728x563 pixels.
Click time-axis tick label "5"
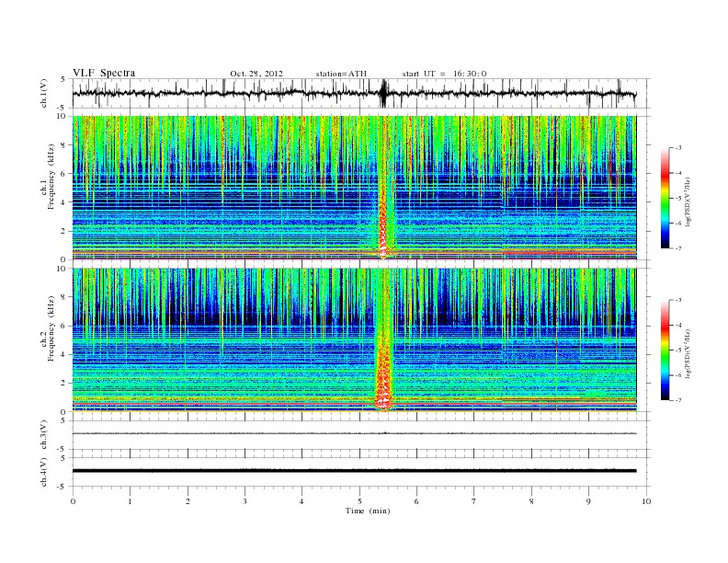click(x=359, y=501)
